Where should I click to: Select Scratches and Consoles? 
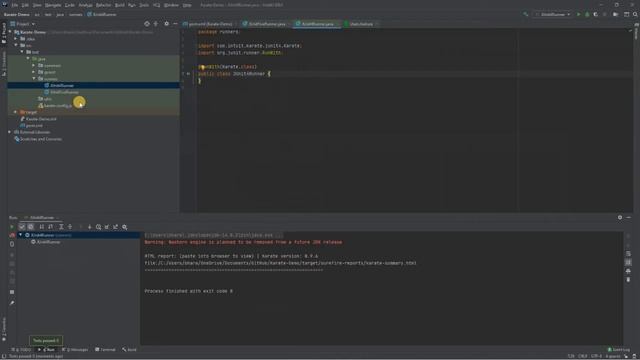tap(38, 139)
